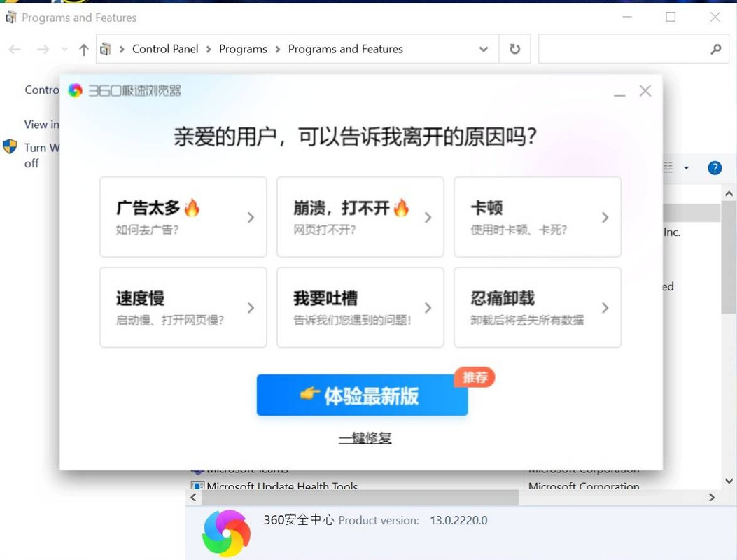Image resolution: width=737 pixels, height=560 pixels.
Task: Click the chevron on the 速度慢 card
Action: (251, 308)
